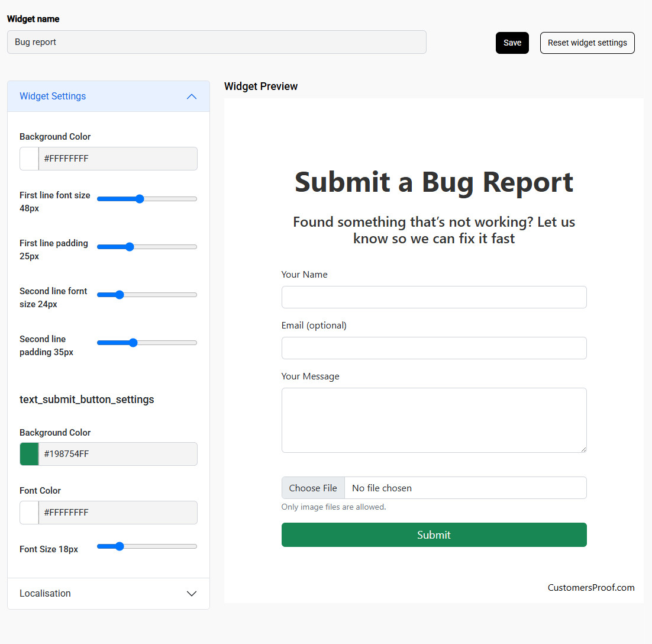652x644 pixels.
Task: Click the #198754FF hex color field
Action: point(118,454)
